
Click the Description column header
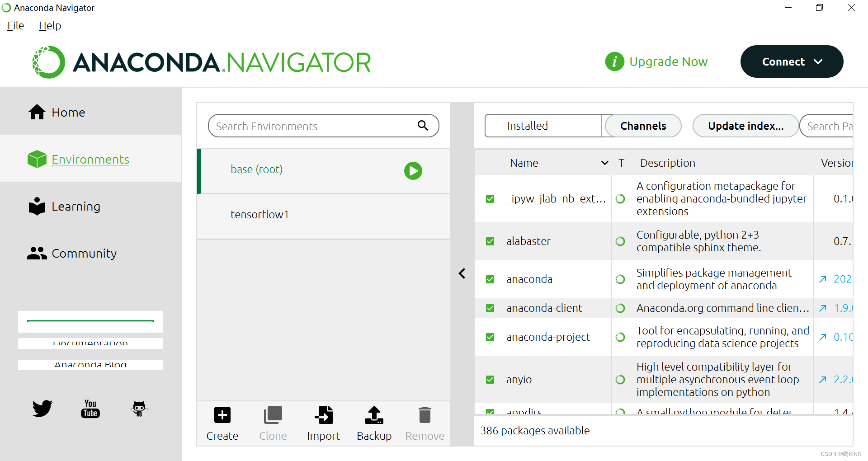tap(667, 163)
